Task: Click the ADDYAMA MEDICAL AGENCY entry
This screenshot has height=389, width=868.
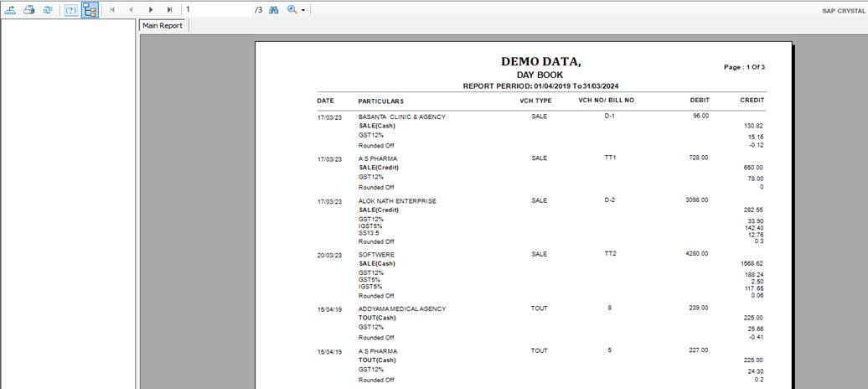Action: [402, 309]
